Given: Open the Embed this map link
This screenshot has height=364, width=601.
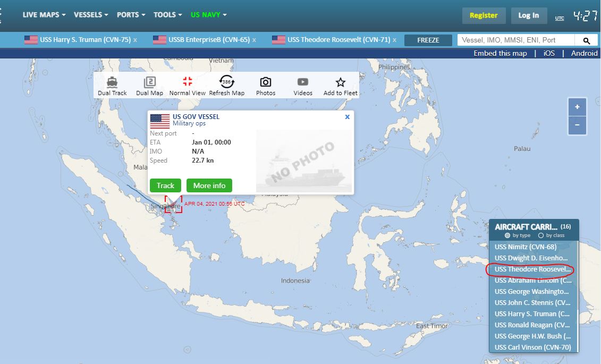Looking at the screenshot, I should 500,53.
